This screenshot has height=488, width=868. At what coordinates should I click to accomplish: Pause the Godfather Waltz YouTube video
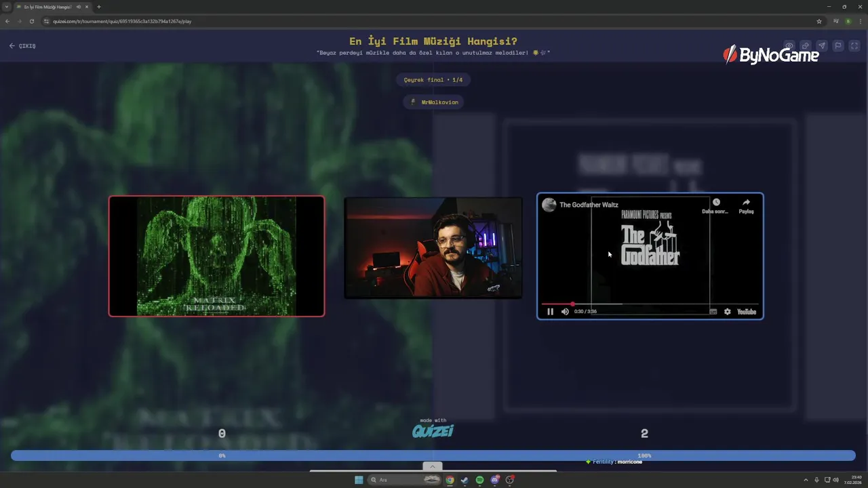[x=550, y=312]
